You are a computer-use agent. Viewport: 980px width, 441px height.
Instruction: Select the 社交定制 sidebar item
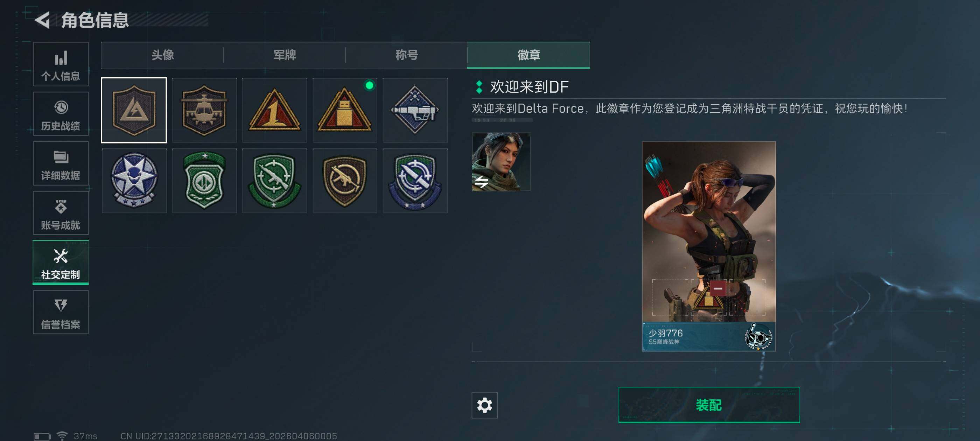point(61,262)
